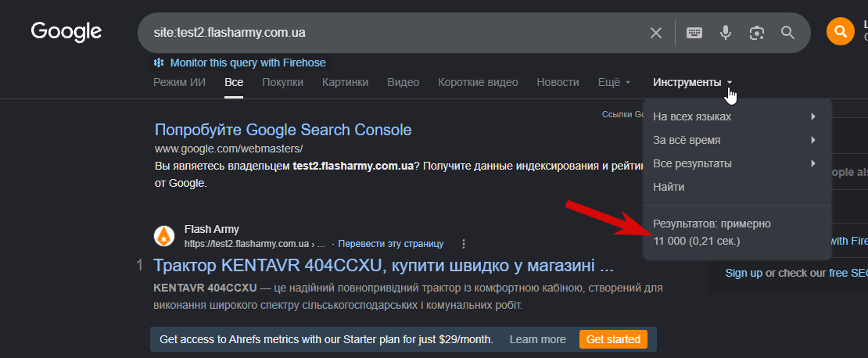
Task: Click the Flash Army site favicon
Action: (x=164, y=236)
